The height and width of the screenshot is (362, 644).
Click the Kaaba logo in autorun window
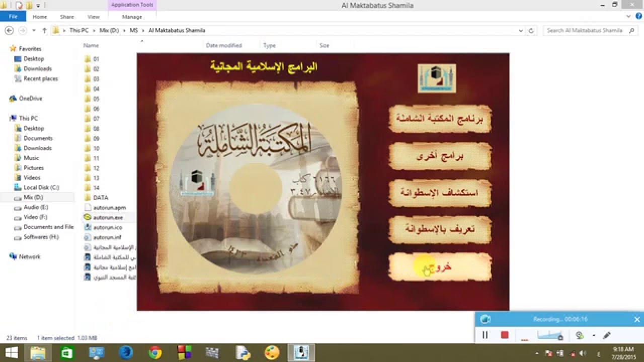pyautogui.click(x=437, y=78)
